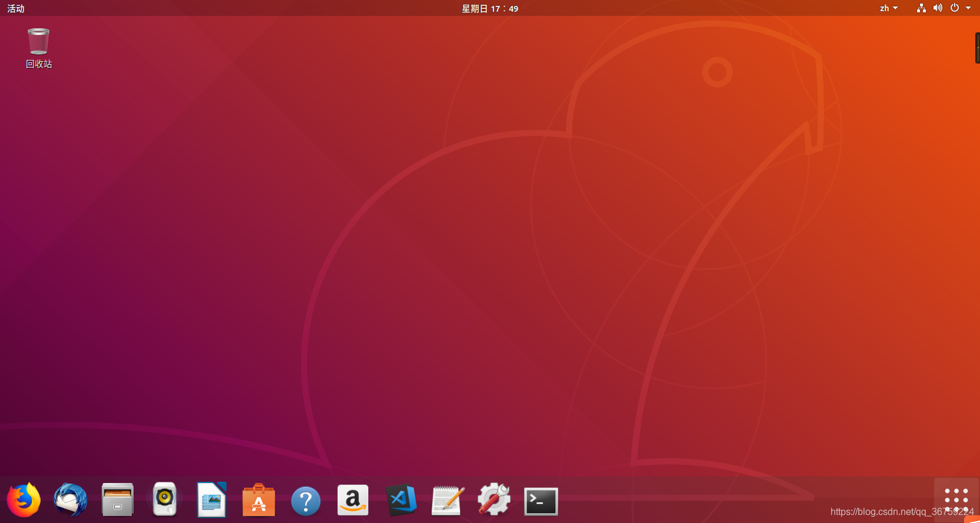Click the power icon in top bar
Screen dimensions: 980x523
click(x=955, y=8)
